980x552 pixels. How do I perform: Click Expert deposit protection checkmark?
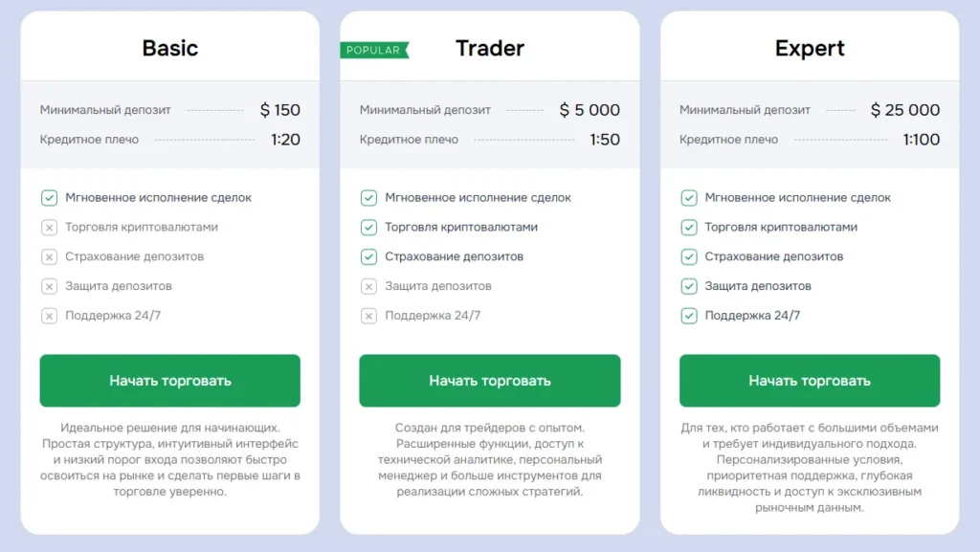click(x=688, y=286)
